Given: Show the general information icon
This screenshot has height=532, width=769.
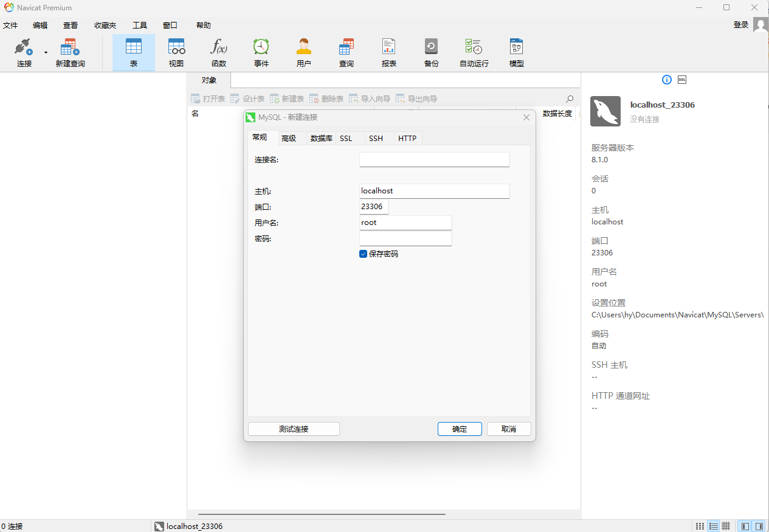Looking at the screenshot, I should 667,80.
